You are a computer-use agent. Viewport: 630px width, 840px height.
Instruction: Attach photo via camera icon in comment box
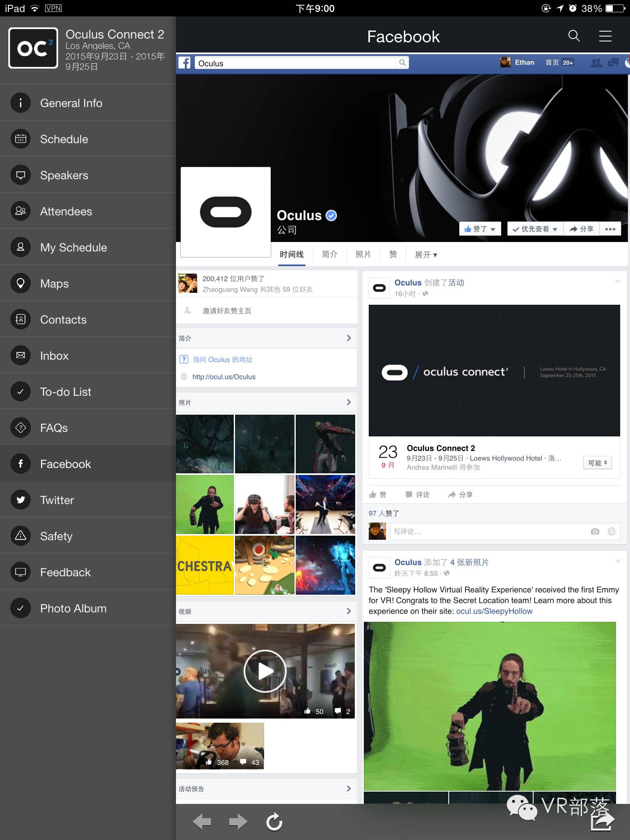[x=595, y=532]
